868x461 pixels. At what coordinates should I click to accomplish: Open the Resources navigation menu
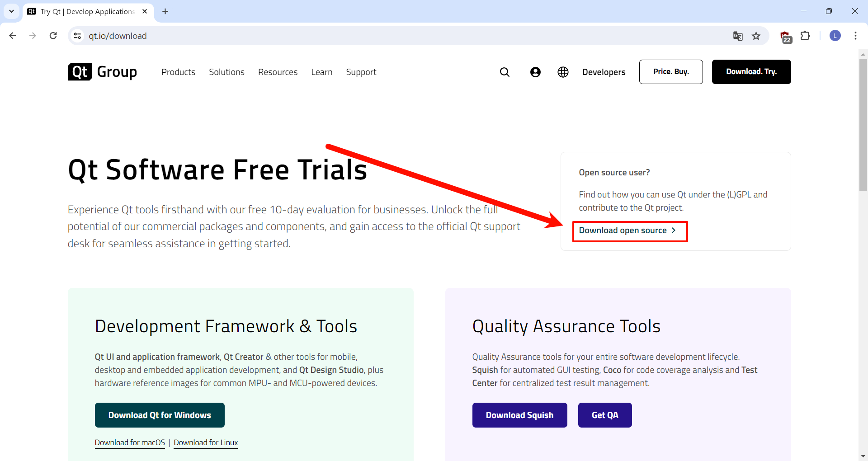(278, 72)
